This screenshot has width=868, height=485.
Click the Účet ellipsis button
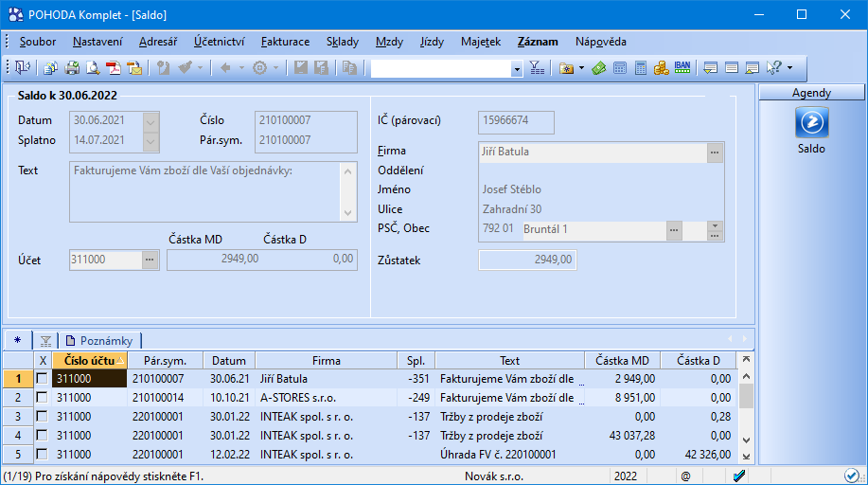[x=150, y=260]
